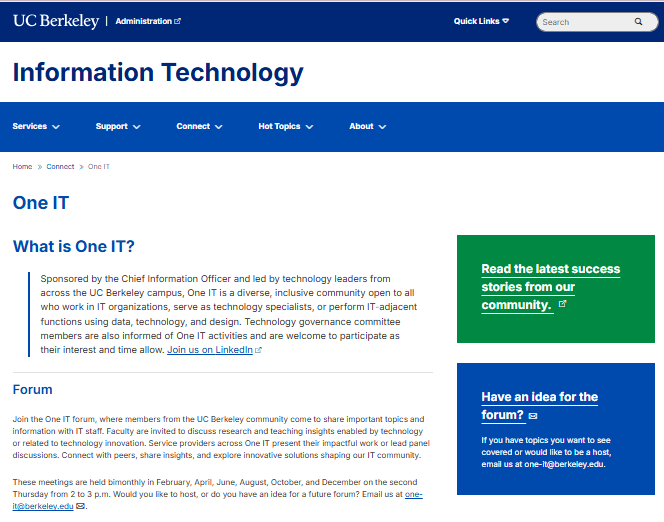
Task: Go to Connect in the breadcrumb
Action: point(60,166)
